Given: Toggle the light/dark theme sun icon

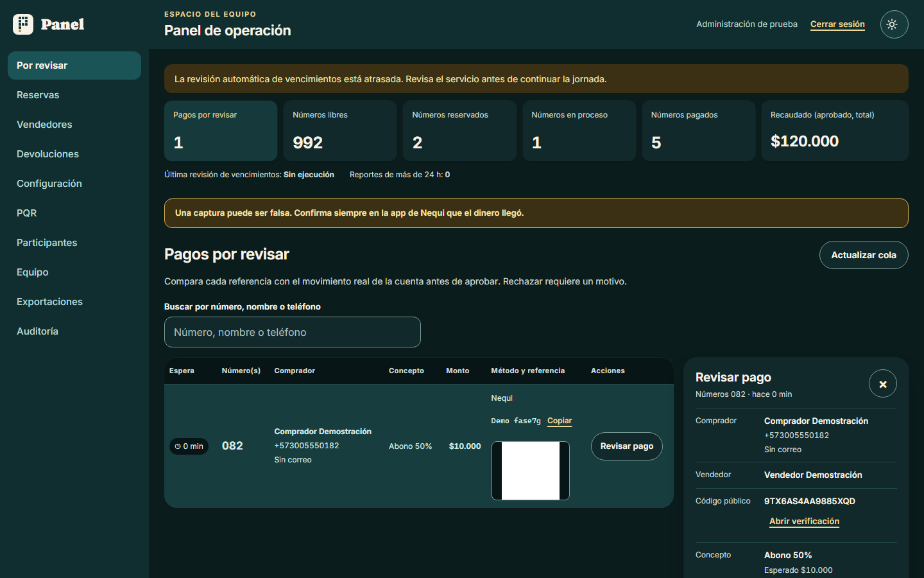Looking at the screenshot, I should click(x=894, y=24).
